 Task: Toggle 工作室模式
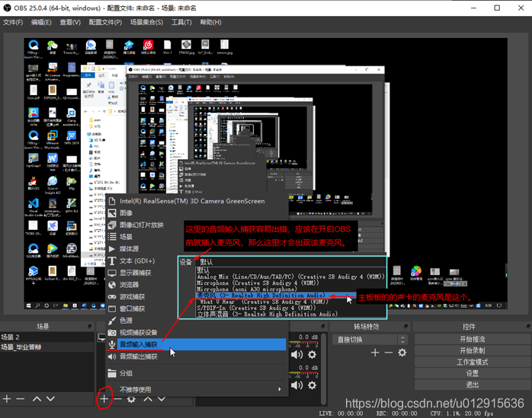click(473, 362)
